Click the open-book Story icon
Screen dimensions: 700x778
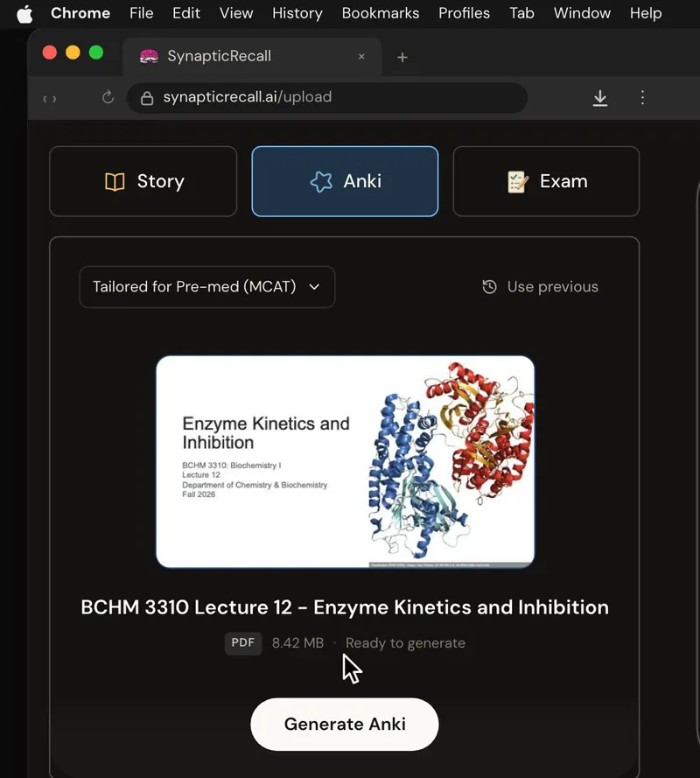[x=115, y=182]
